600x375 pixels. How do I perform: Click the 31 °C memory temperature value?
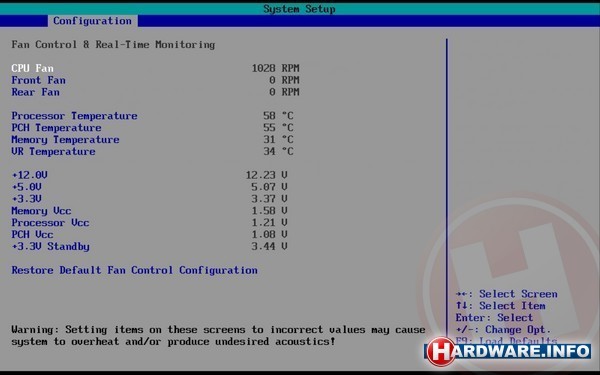click(x=278, y=139)
